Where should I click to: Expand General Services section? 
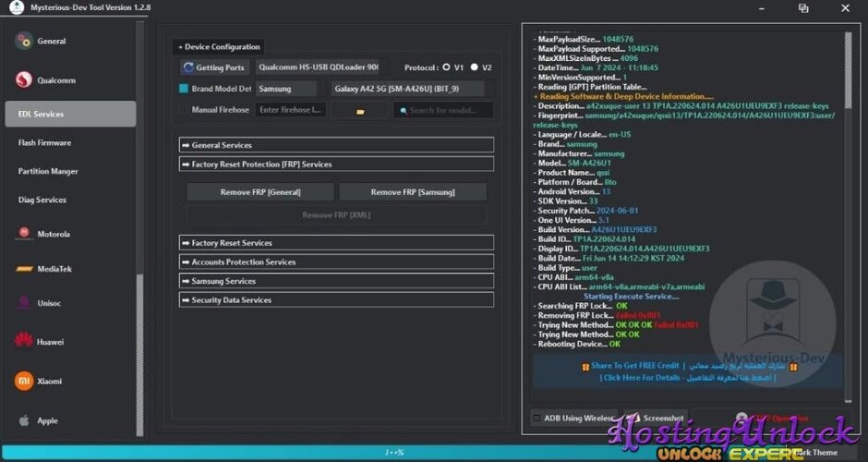[336, 144]
